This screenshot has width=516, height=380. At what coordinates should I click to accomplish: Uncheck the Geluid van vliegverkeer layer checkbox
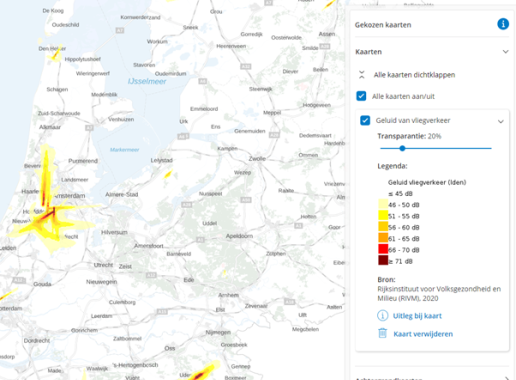pyautogui.click(x=365, y=120)
